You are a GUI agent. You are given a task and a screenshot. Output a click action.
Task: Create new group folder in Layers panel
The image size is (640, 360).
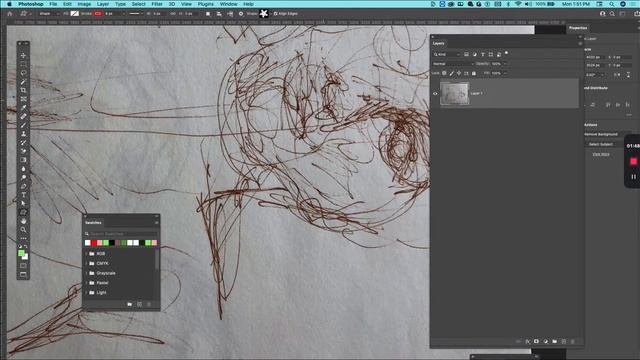click(x=555, y=341)
